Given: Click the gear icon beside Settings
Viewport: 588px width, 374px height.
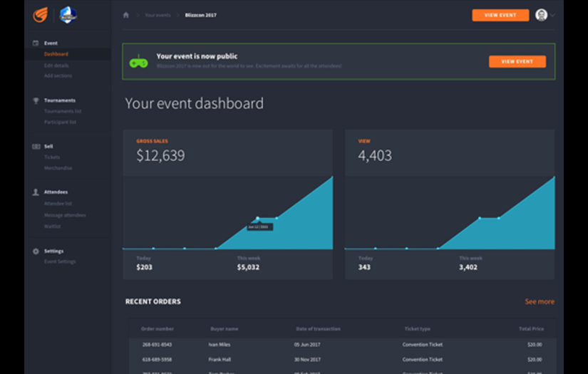Looking at the screenshot, I should click(36, 251).
